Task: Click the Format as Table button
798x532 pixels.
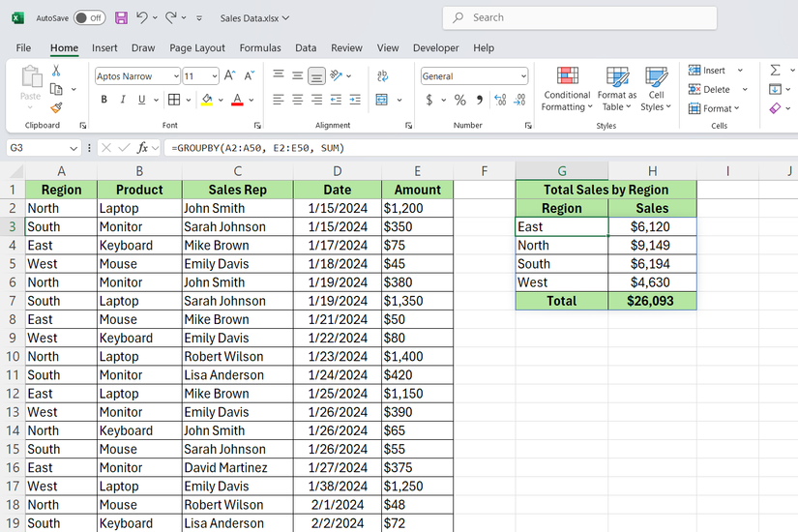Action: click(617, 89)
